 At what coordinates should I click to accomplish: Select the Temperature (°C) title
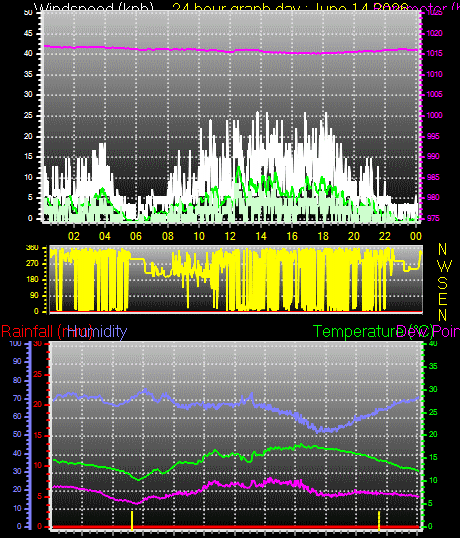373,331
